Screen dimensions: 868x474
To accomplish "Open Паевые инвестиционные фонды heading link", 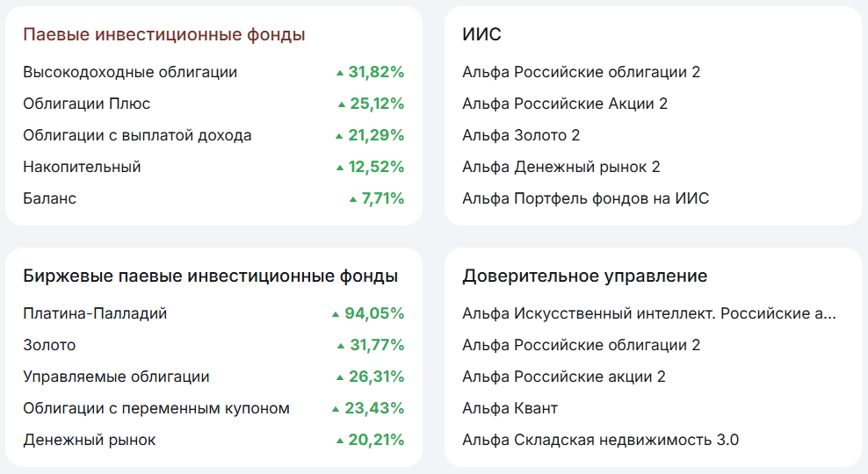I will pyautogui.click(x=163, y=35).
